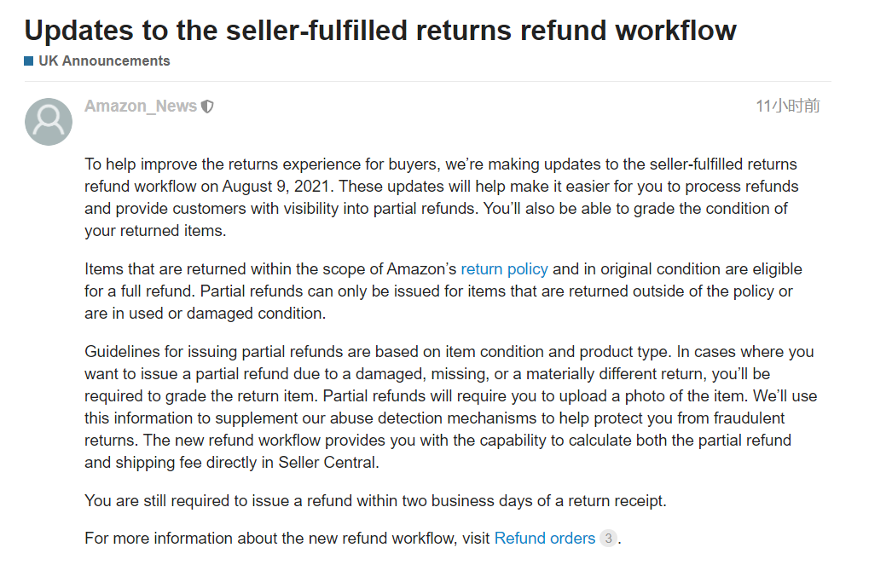Follow the return policy link
The image size is (892, 588).
(504, 269)
